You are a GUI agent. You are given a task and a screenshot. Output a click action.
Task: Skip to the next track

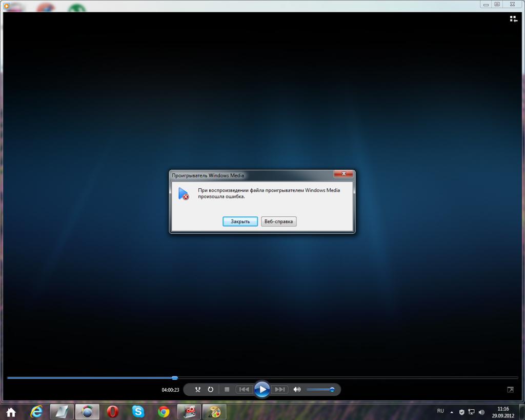click(280, 390)
